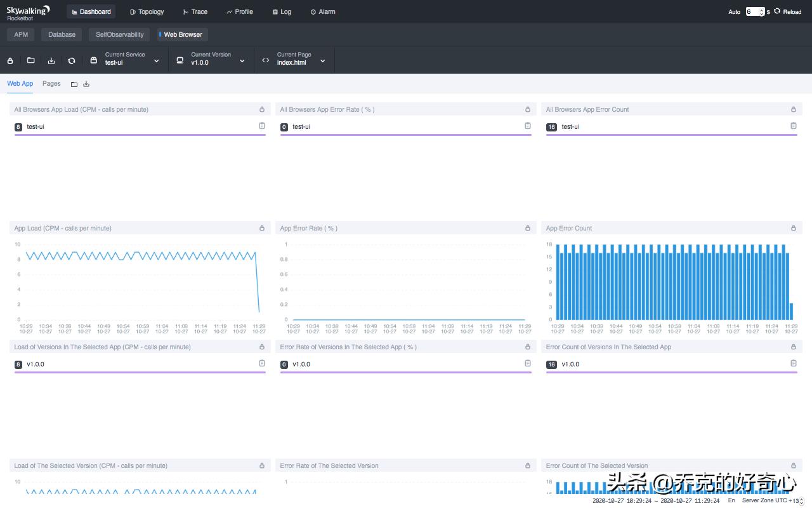The image size is (812, 508).
Task: Toggle lock on App Error Count panel
Action: pos(793,228)
